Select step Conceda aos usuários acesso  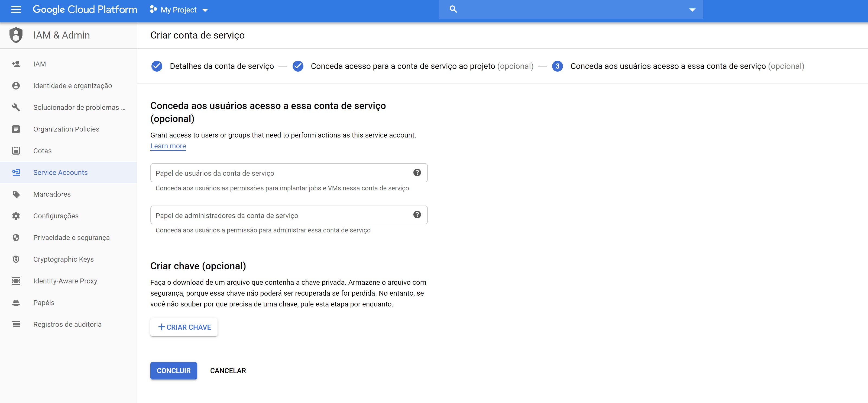pyautogui.click(x=687, y=66)
